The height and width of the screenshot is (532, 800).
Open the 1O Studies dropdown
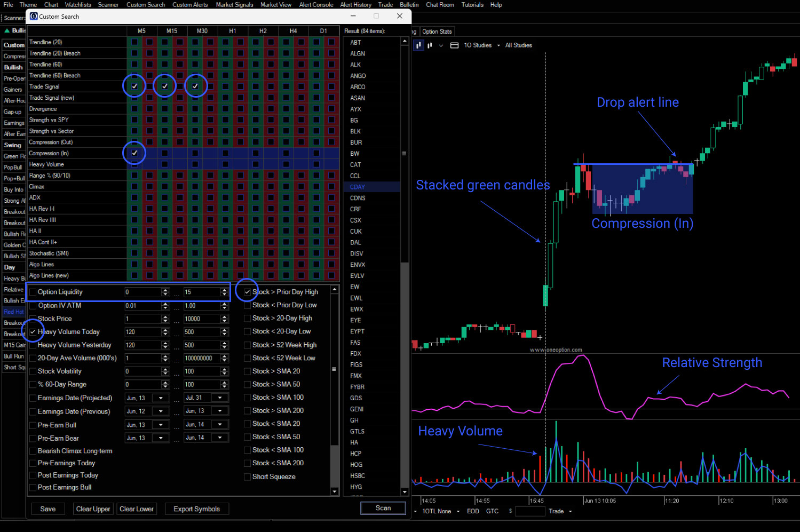[498, 45]
